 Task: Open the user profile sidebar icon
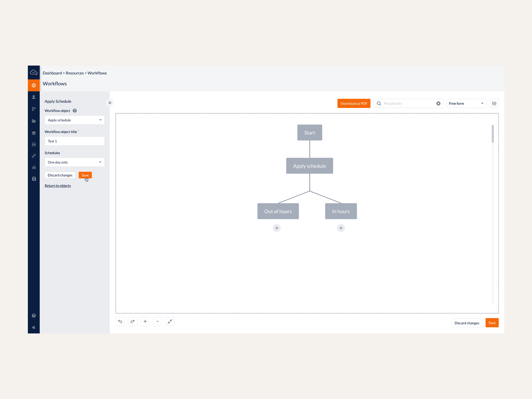(x=34, y=97)
